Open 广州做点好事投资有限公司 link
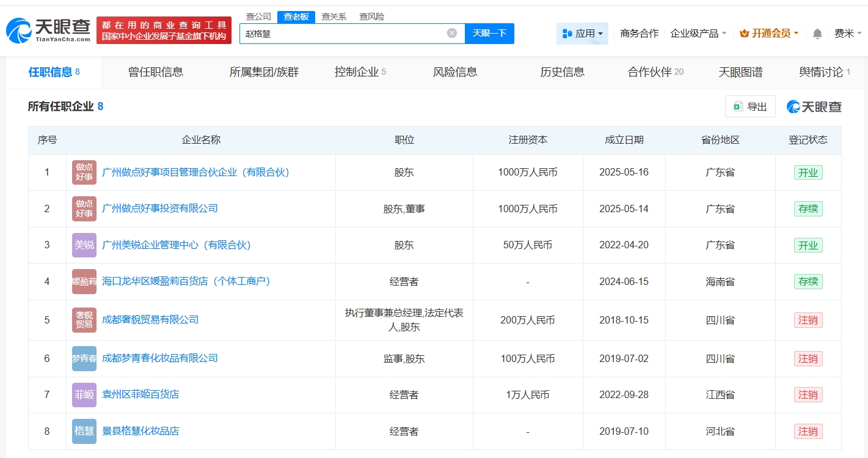Viewport: 868px width, 458px height. pos(160,209)
